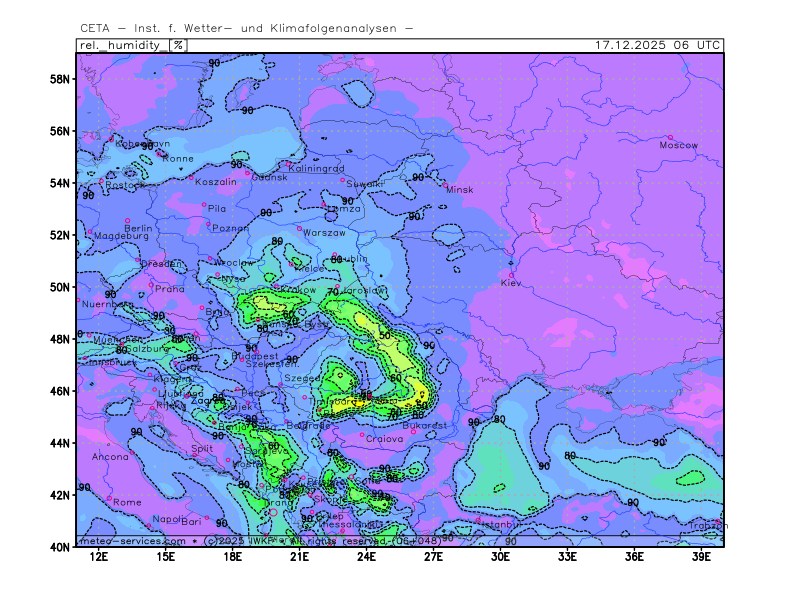
Task: Click the Pila city marker
Action: click(x=204, y=205)
